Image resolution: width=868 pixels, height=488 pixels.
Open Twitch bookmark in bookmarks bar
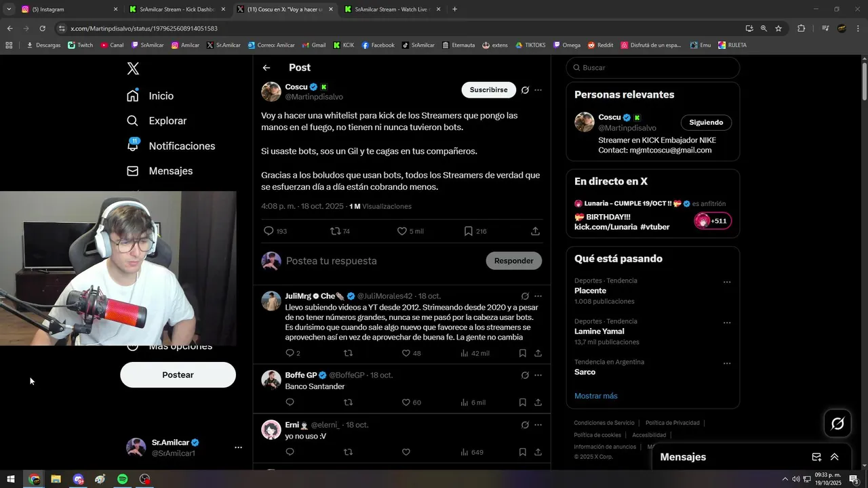click(x=81, y=45)
